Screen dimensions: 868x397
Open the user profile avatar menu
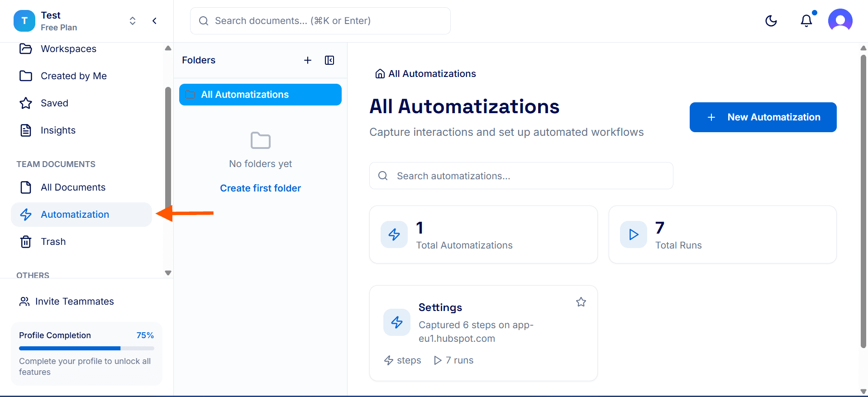point(840,21)
